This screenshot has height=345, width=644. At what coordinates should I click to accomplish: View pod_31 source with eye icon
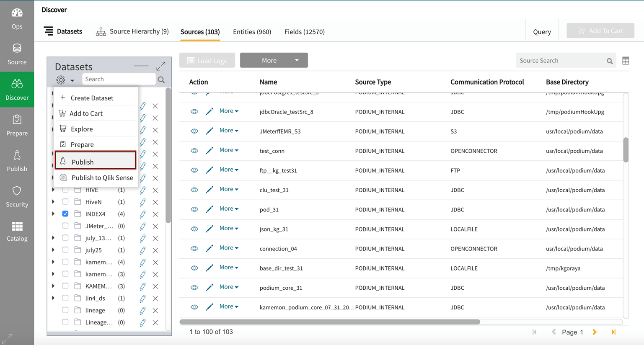pyautogui.click(x=194, y=209)
